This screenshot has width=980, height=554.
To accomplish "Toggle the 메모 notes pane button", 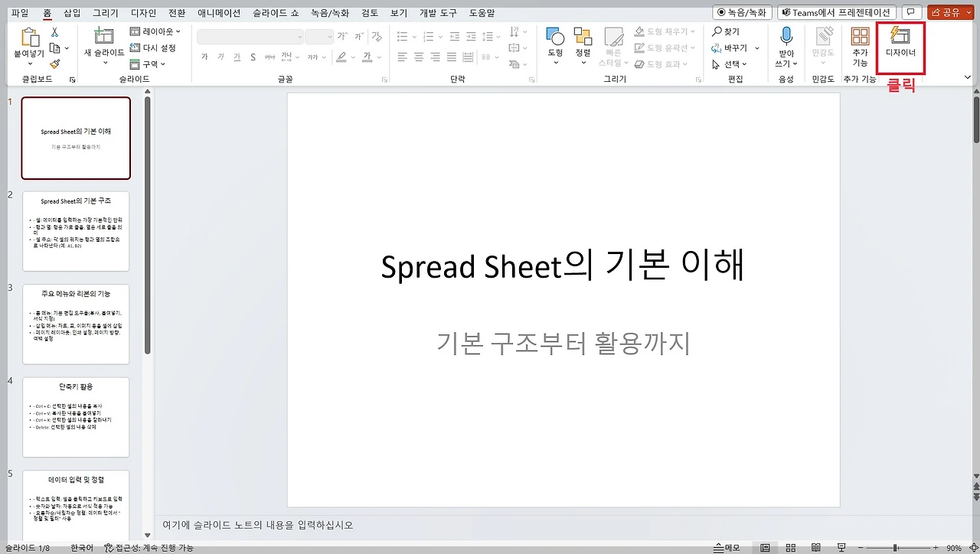I will coord(727,548).
